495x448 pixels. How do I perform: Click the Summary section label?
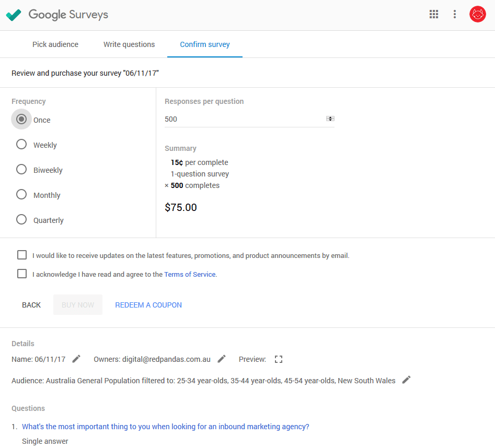(180, 148)
